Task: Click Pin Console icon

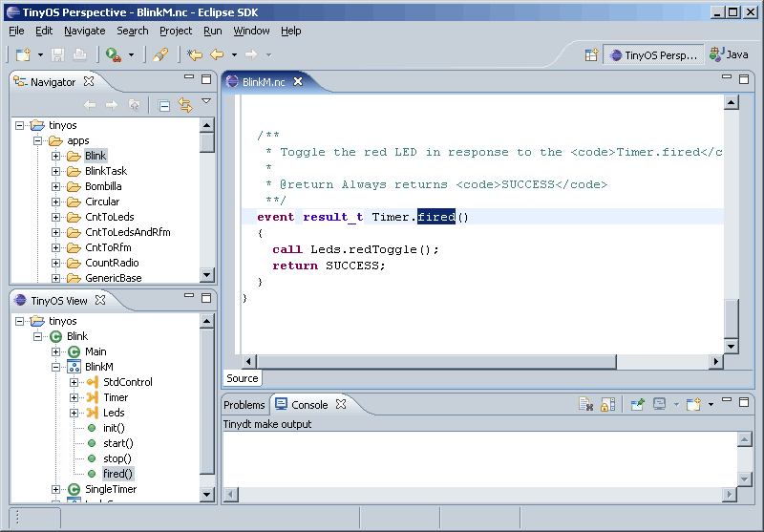Action: pos(637,405)
